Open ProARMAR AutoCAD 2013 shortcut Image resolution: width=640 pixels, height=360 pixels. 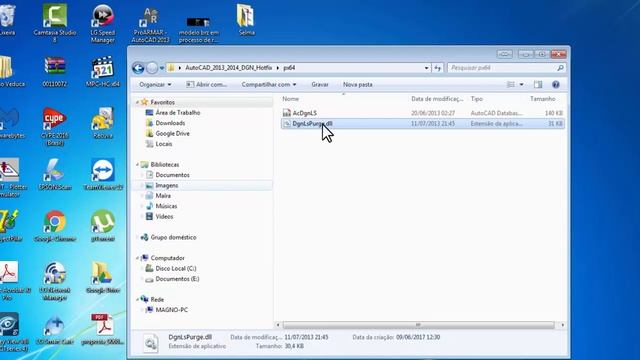[x=150, y=24]
